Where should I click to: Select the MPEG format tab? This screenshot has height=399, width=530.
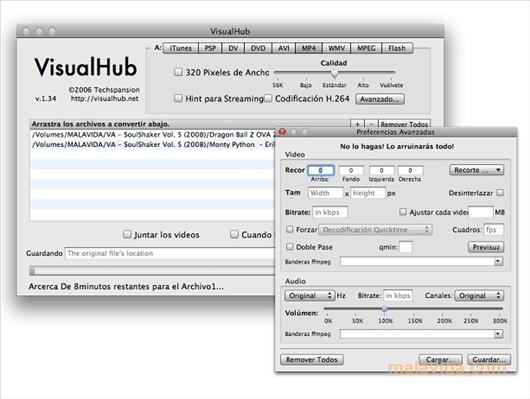(x=366, y=48)
